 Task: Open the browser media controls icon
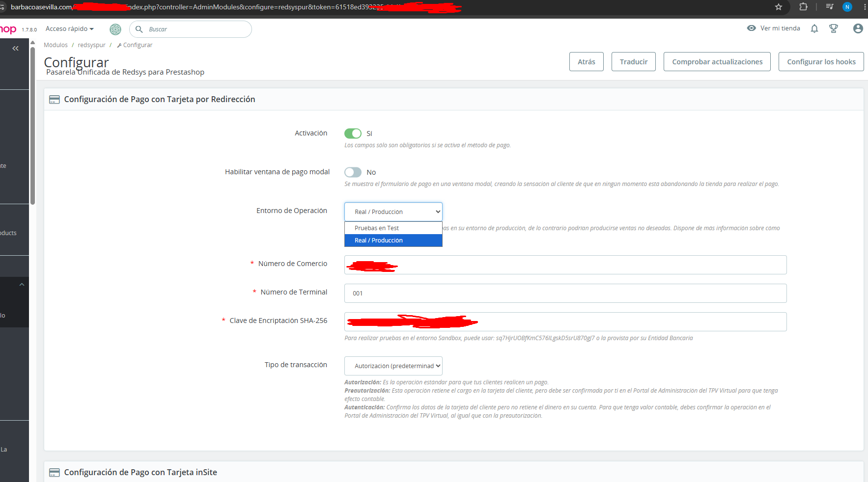(x=830, y=7)
